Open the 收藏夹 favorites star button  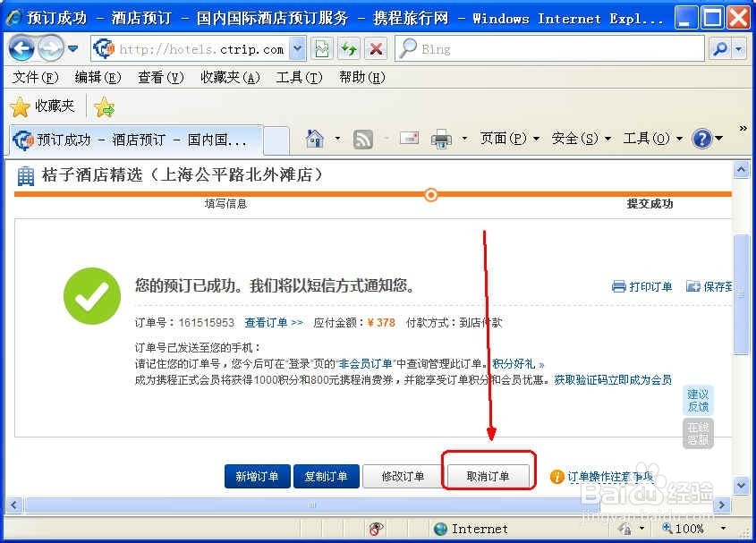coord(42,106)
